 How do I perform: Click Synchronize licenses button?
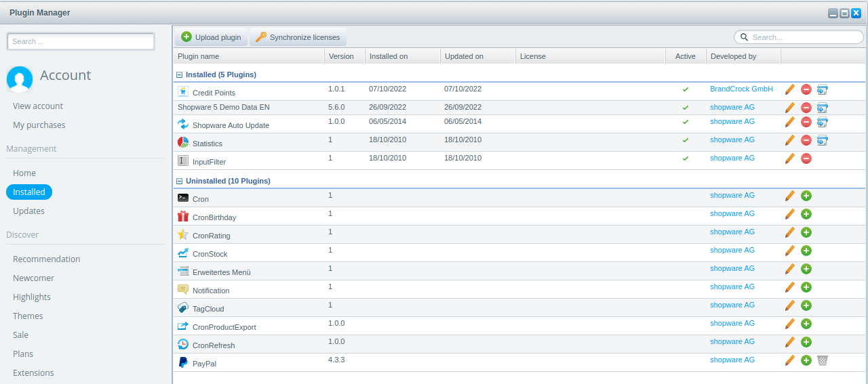pos(298,37)
